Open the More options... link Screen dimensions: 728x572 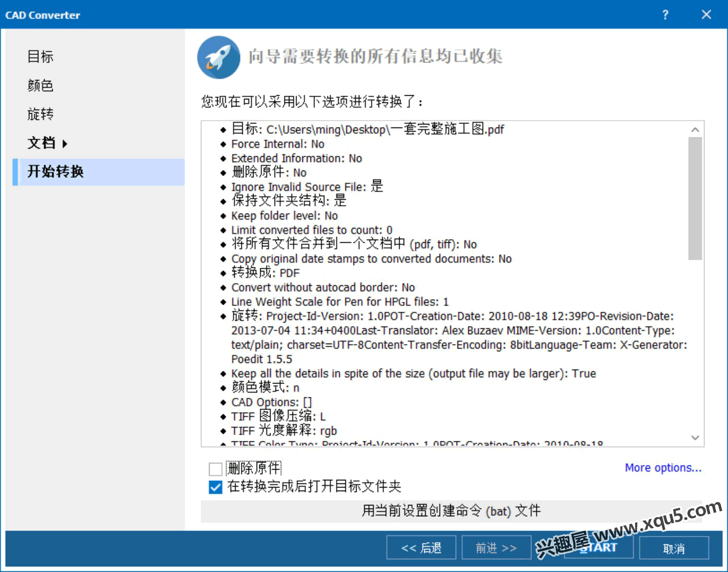pyautogui.click(x=663, y=468)
